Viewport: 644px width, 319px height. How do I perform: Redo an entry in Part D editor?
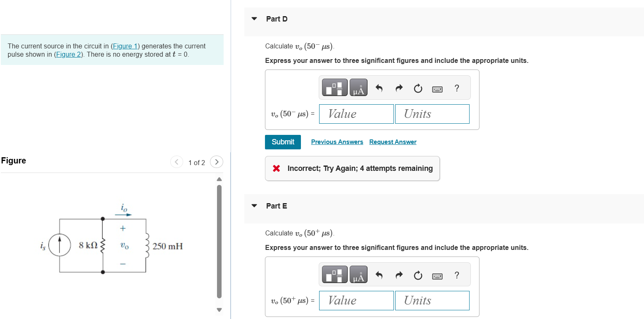tap(398, 88)
